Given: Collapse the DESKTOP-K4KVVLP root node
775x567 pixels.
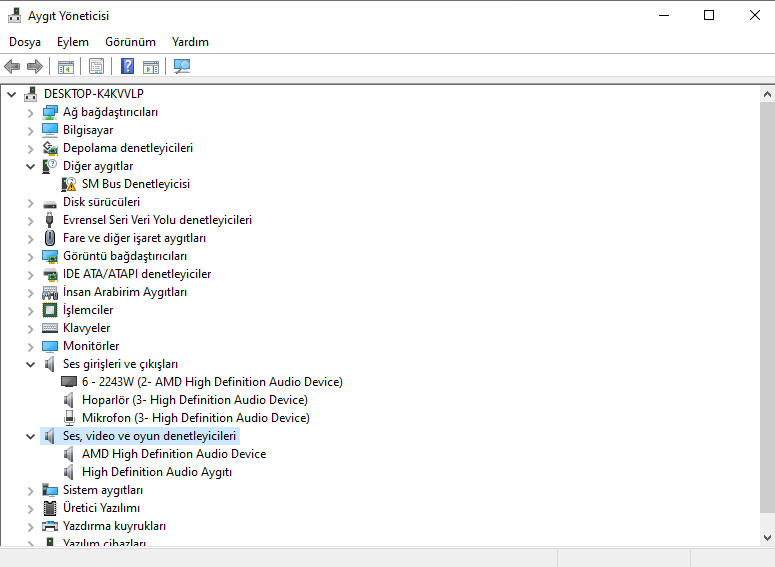Looking at the screenshot, I should click(x=11, y=94).
